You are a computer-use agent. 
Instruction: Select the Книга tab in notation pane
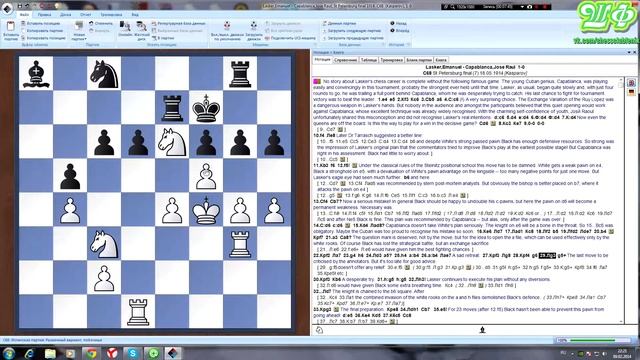click(x=441, y=60)
